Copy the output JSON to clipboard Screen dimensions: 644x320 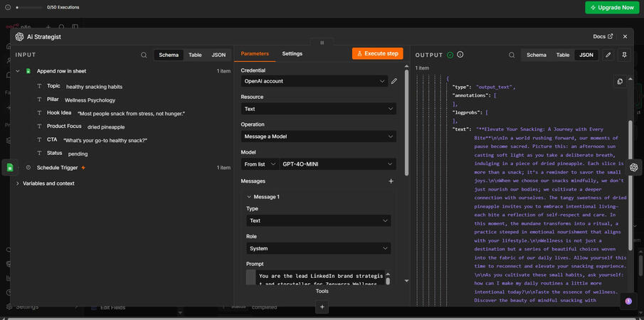[620, 81]
